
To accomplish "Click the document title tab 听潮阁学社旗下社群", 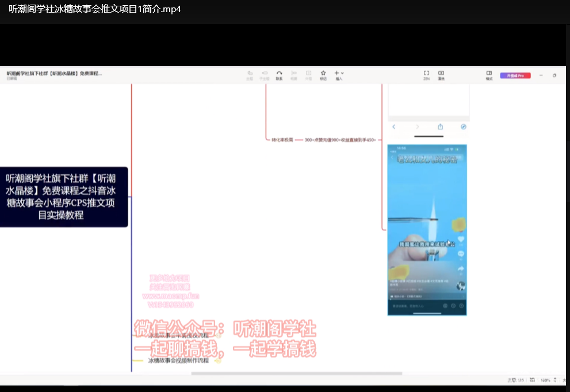I will (x=55, y=74).
